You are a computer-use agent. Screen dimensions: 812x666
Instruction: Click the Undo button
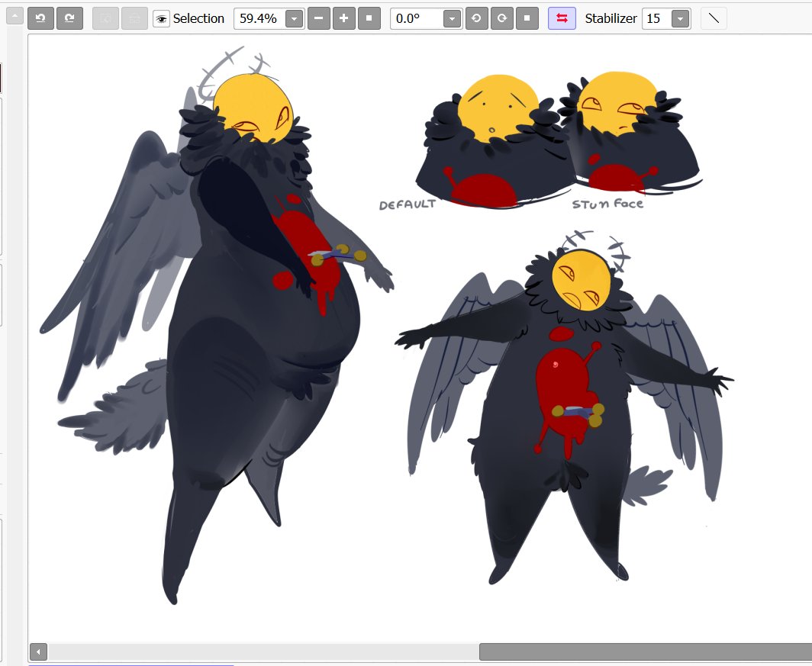[x=40, y=18]
